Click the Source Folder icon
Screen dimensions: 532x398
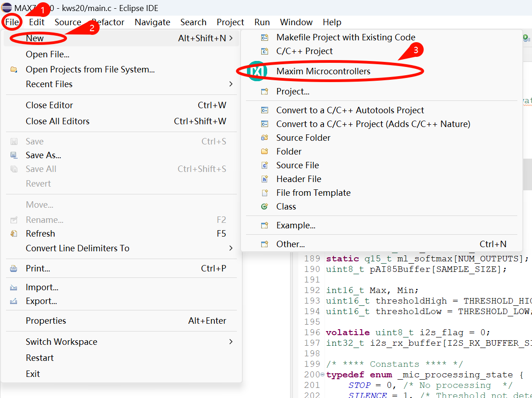click(264, 138)
